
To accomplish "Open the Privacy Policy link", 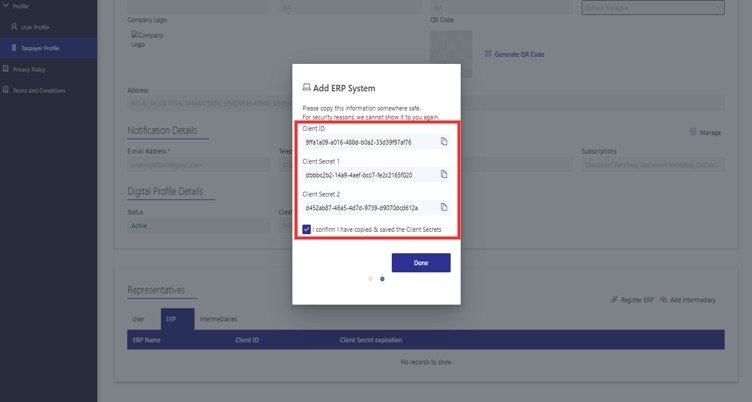I will click(28, 70).
